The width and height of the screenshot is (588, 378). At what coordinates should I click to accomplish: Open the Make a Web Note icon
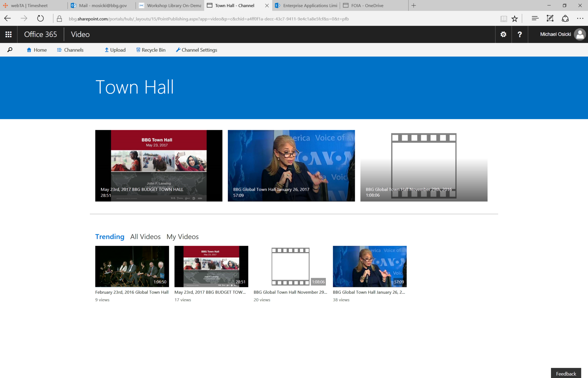(550, 19)
